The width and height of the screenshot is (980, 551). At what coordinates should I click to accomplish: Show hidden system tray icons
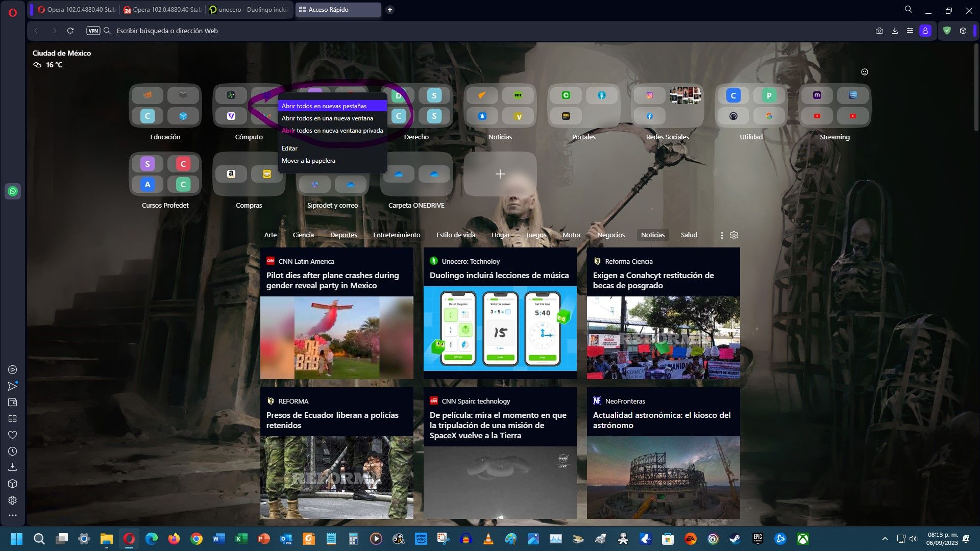pyautogui.click(x=885, y=539)
